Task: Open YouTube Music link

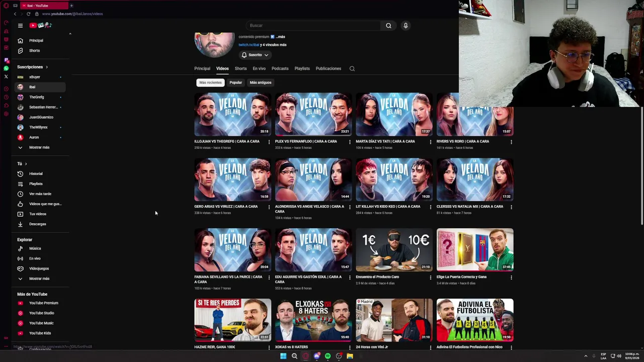Action: coord(41,323)
